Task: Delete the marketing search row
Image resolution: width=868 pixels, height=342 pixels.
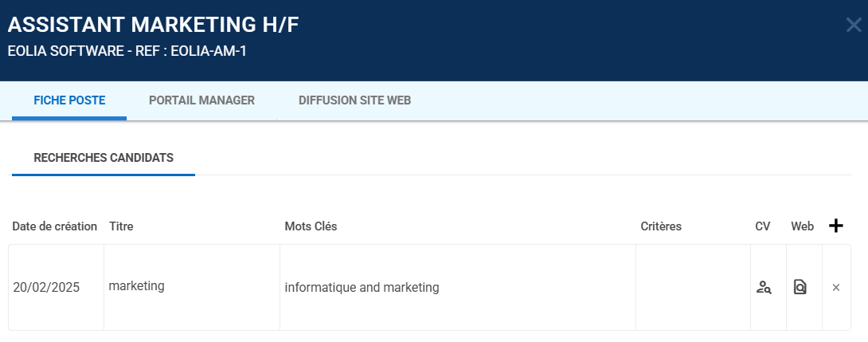Action: point(836,288)
